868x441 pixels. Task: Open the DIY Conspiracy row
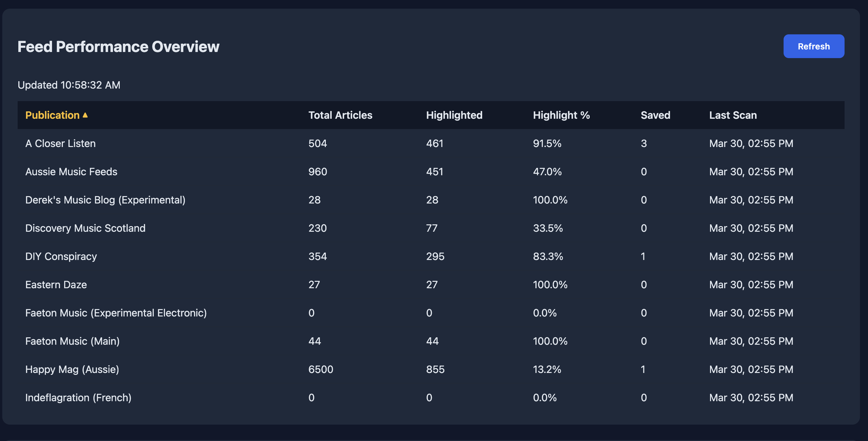pos(61,257)
